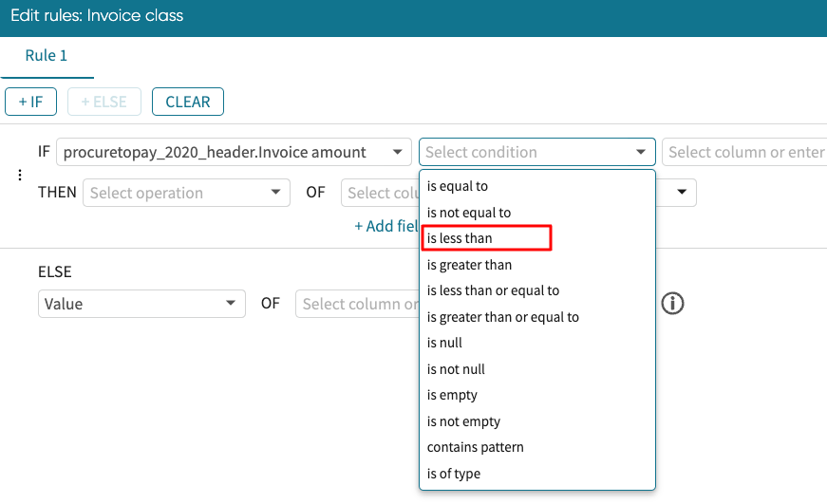Image resolution: width=827 pixels, height=504 pixels.
Task: Click the + Add field link
Action: [x=385, y=226]
